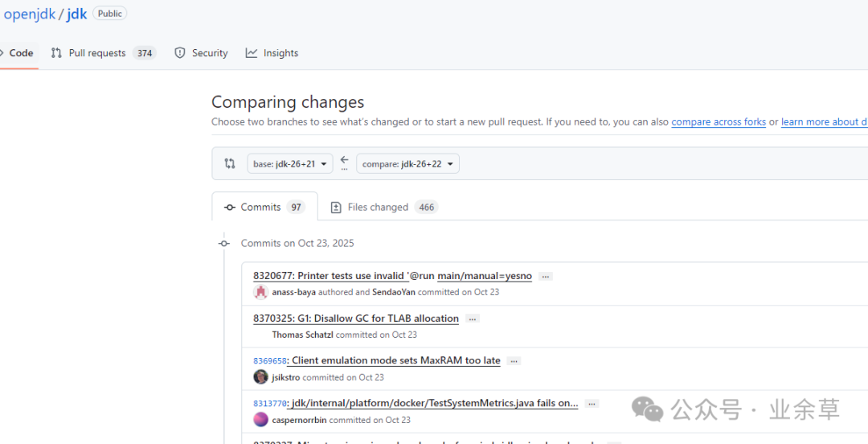
Task: Click the Pull requests icon
Action: point(56,53)
